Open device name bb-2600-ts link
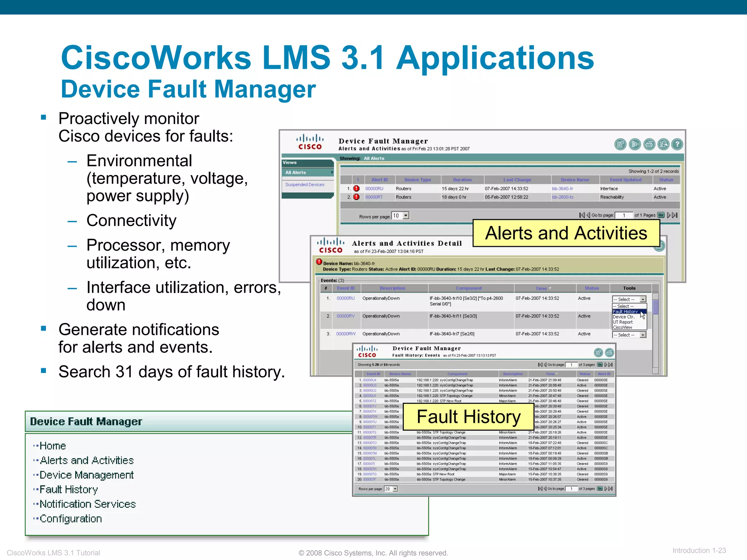747x560 pixels. (563, 197)
